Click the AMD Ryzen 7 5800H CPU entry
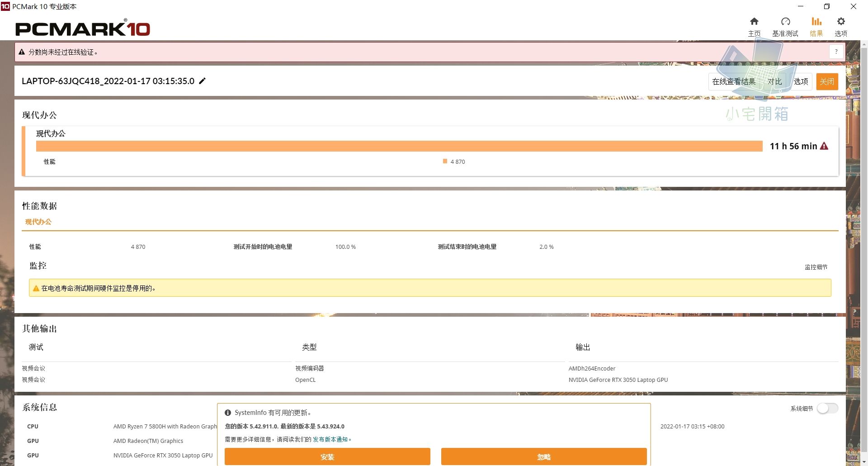This screenshot has height=466, width=868. pos(165,426)
